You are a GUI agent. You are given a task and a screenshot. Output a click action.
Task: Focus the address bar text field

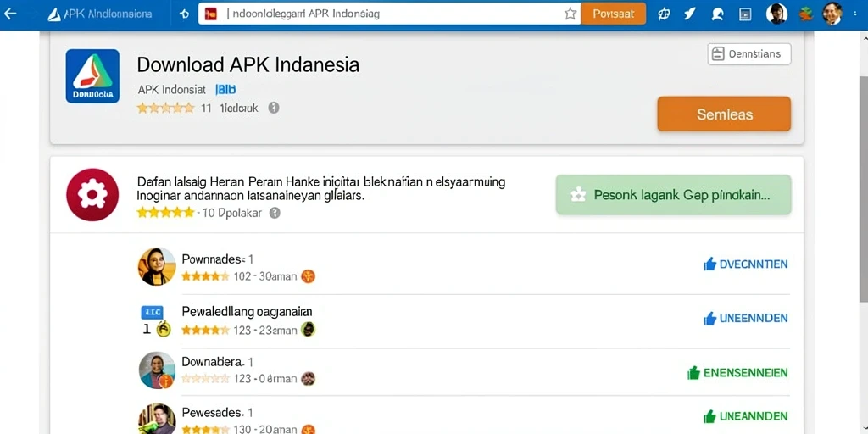(x=390, y=14)
